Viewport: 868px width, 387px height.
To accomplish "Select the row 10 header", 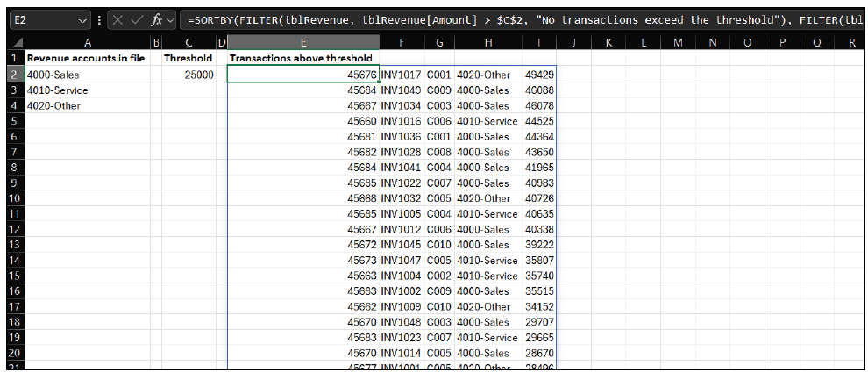I will pos(12,198).
